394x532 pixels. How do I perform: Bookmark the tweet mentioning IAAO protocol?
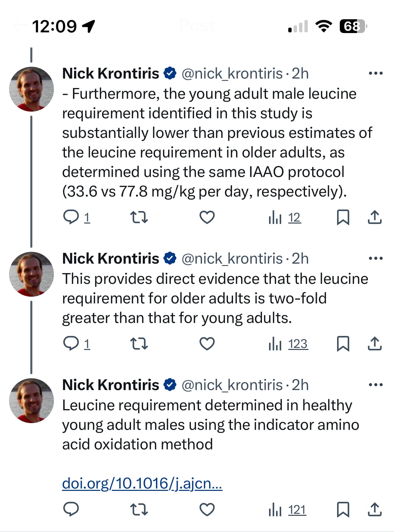click(343, 217)
